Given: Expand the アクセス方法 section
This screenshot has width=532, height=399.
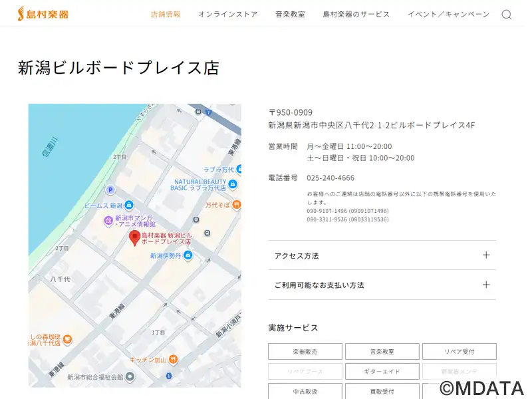Looking at the screenshot, I should [382, 255].
